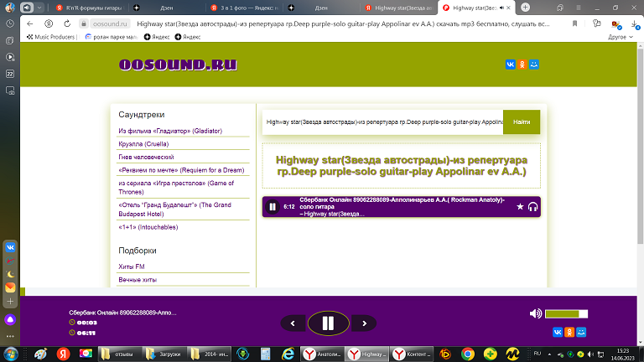644x362 pixels.
Task: Seek in the track progress bar
Action: (x=329, y=292)
